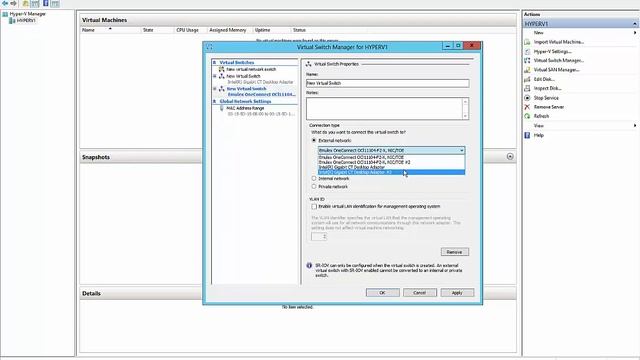Image resolution: width=640 pixels, height=360 pixels.
Task: Click the Forward arrow in the toolbar
Action: click(x=13, y=3)
